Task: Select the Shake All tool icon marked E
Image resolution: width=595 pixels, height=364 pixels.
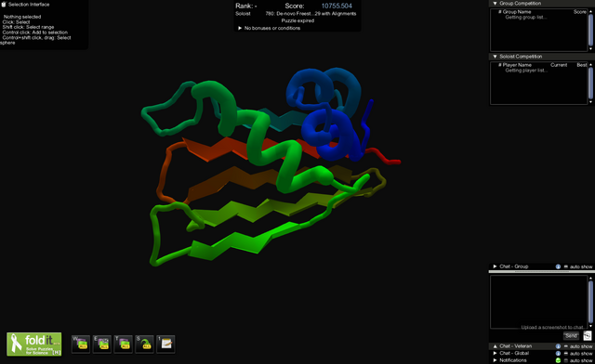Action: click(x=102, y=344)
